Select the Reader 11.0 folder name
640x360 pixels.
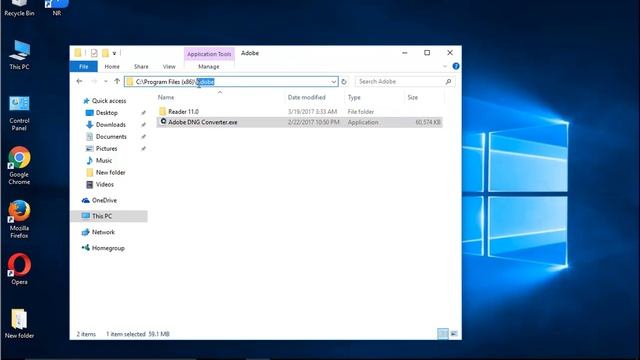pos(183,111)
